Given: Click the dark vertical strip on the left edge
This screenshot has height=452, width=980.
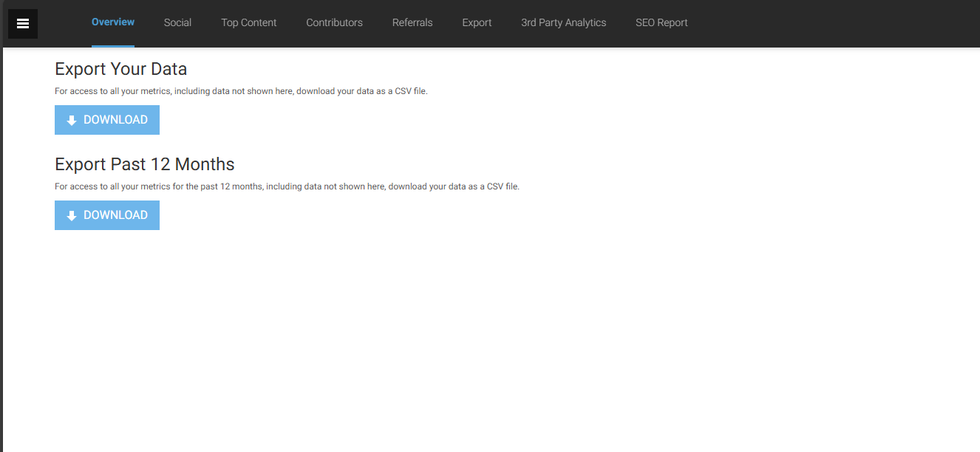Looking at the screenshot, I should pos(1,250).
